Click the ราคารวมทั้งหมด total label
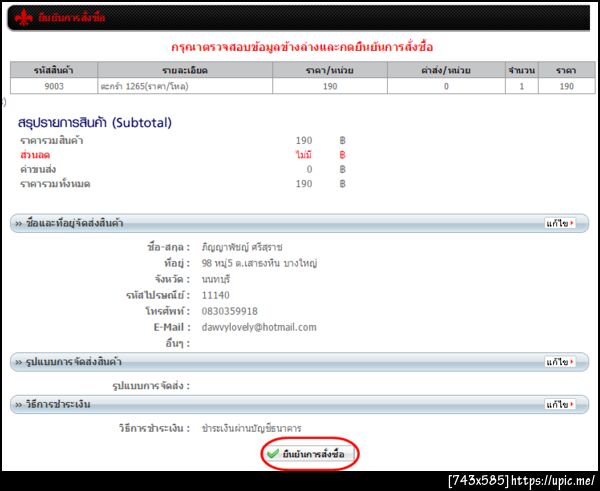The image size is (600, 491). click(55, 184)
